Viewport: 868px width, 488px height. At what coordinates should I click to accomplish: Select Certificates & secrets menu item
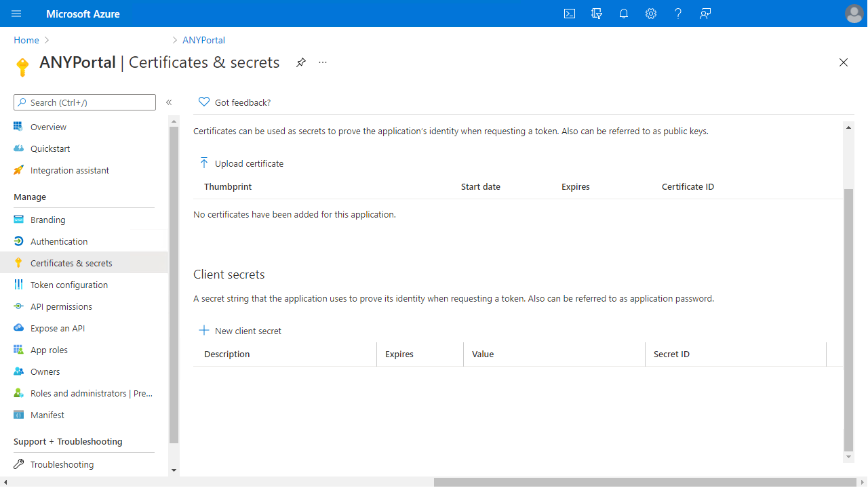coord(84,263)
